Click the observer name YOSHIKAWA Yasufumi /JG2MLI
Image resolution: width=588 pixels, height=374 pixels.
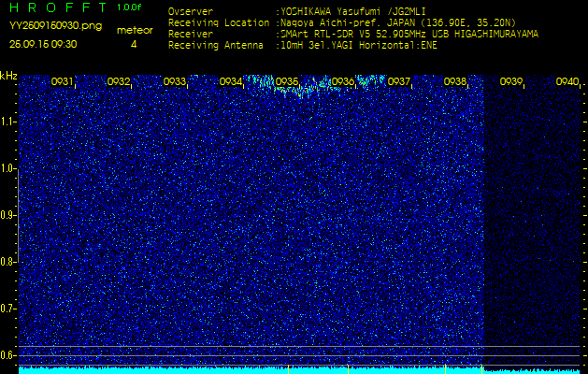(352, 12)
